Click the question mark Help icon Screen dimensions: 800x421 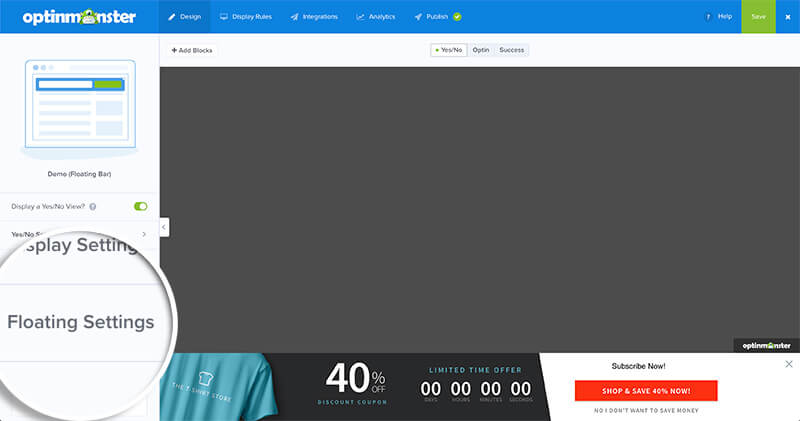(x=708, y=17)
